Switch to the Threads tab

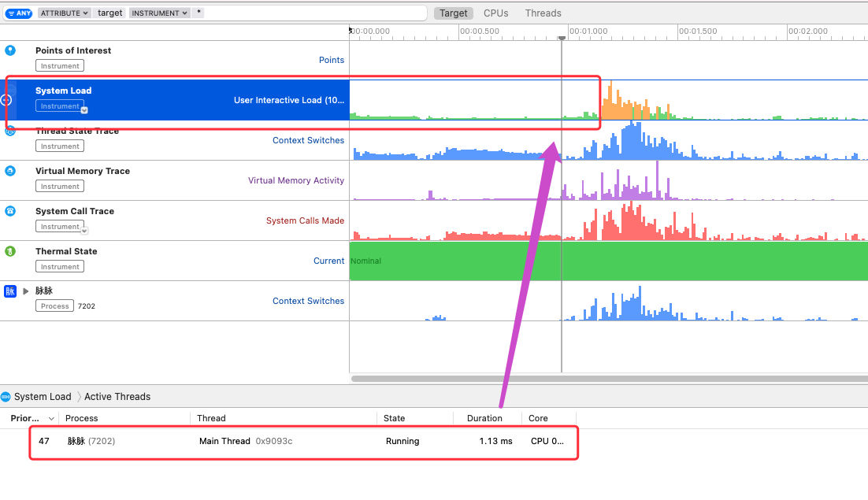pos(543,13)
